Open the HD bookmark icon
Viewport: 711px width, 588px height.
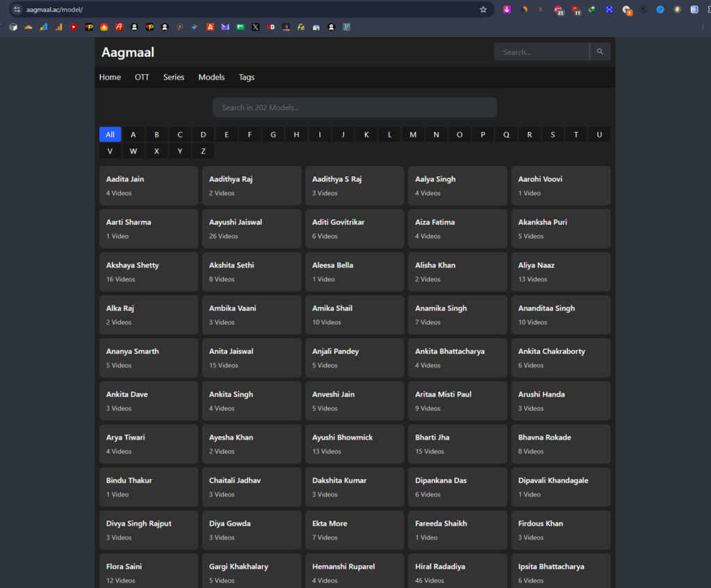coord(271,27)
